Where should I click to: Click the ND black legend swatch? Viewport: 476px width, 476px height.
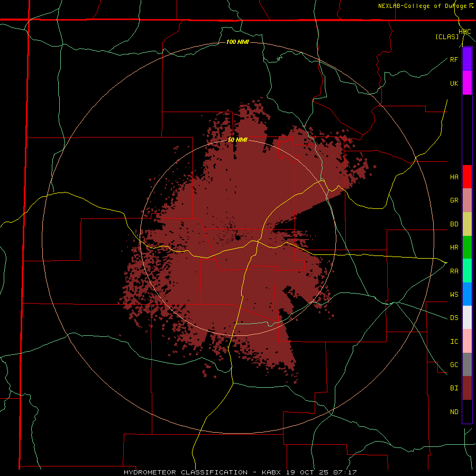pyautogui.click(x=467, y=411)
